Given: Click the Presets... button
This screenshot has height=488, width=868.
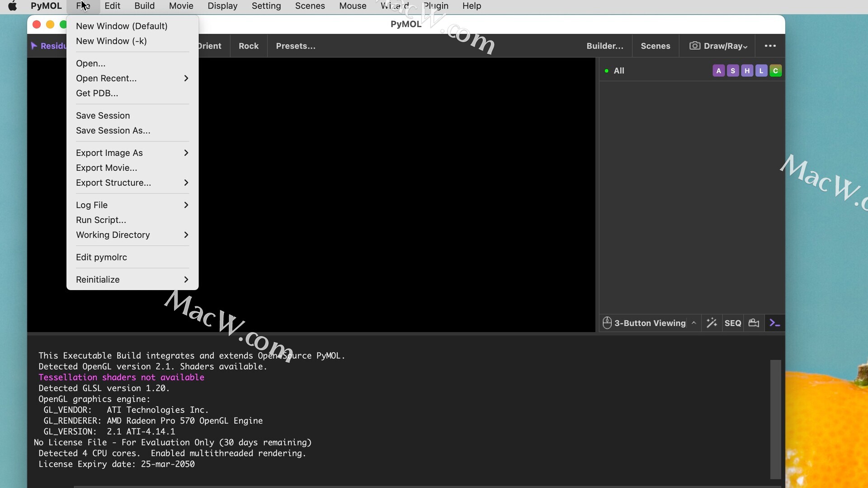Looking at the screenshot, I should 296,46.
